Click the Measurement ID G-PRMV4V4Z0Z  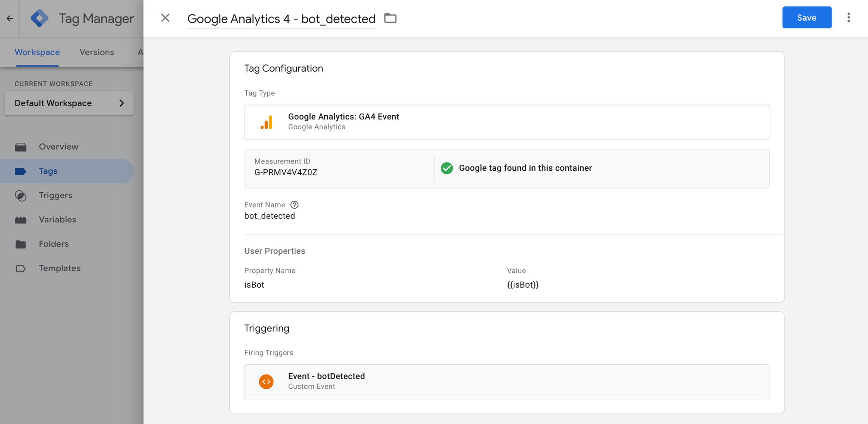coord(286,172)
